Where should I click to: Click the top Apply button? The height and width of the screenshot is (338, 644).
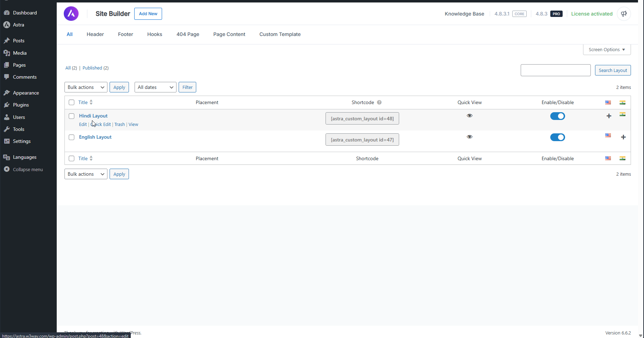click(x=119, y=87)
